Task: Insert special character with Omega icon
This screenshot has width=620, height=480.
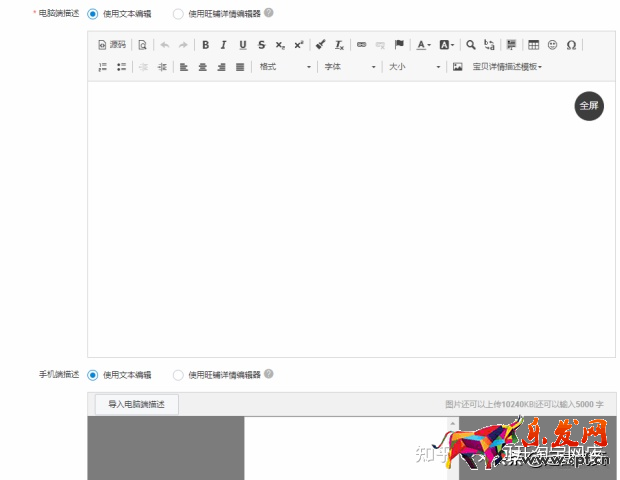Action: [x=571, y=45]
